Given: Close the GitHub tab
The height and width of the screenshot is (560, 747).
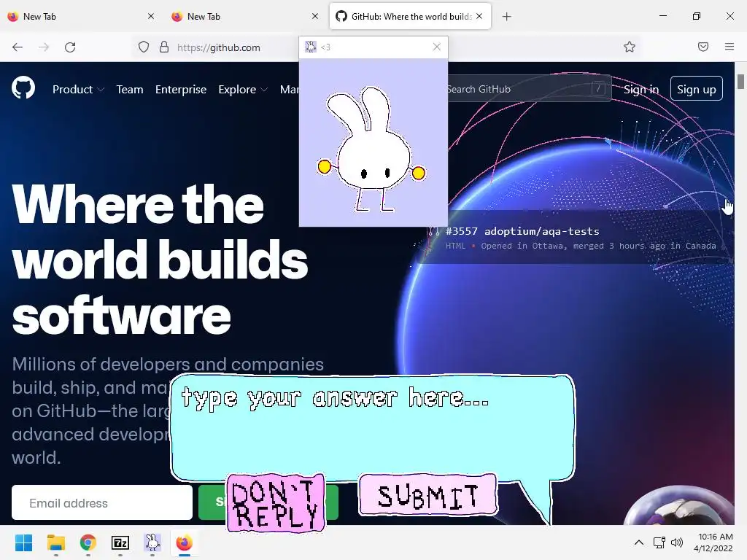Looking at the screenshot, I should click(479, 16).
